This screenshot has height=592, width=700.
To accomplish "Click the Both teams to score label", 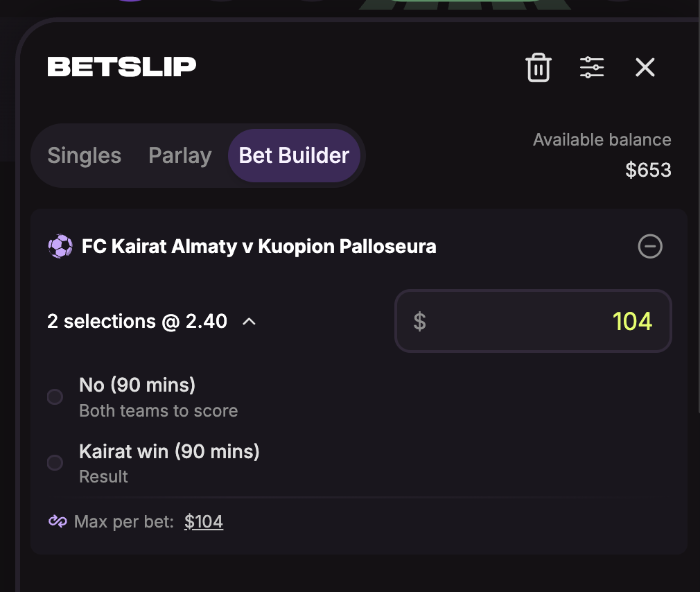I will (159, 411).
